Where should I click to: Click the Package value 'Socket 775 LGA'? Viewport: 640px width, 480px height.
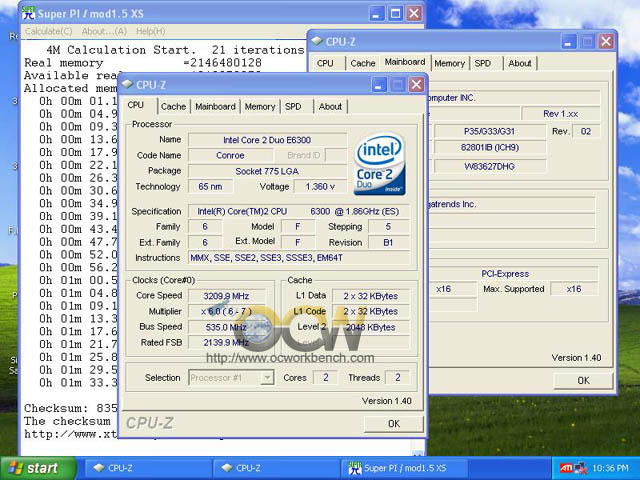[x=267, y=171]
